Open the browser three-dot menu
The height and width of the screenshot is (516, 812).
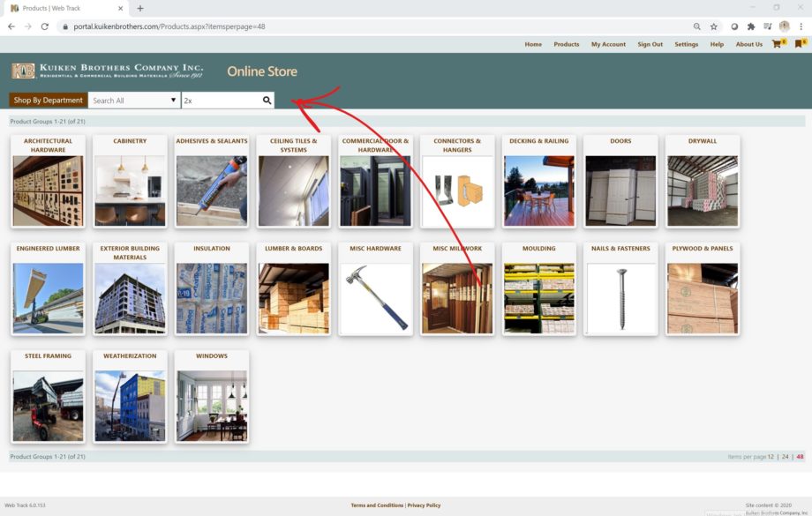[801, 26]
